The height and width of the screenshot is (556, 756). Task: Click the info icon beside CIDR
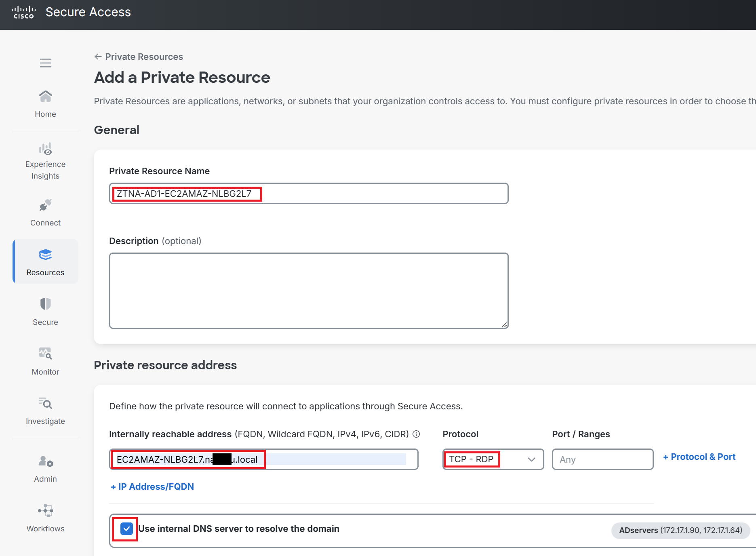tap(416, 434)
